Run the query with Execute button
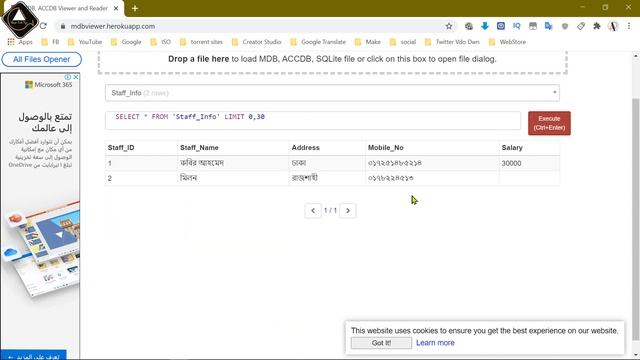Screen dimensions: 640x360 [549, 123]
